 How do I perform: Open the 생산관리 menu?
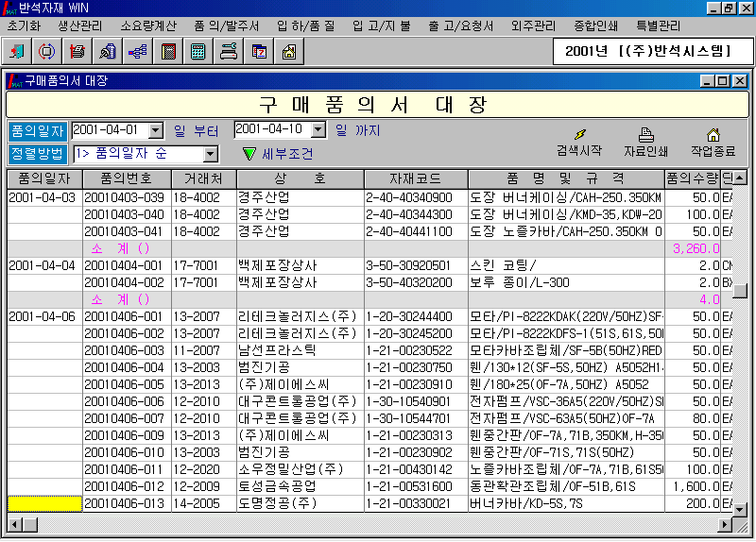(82, 25)
